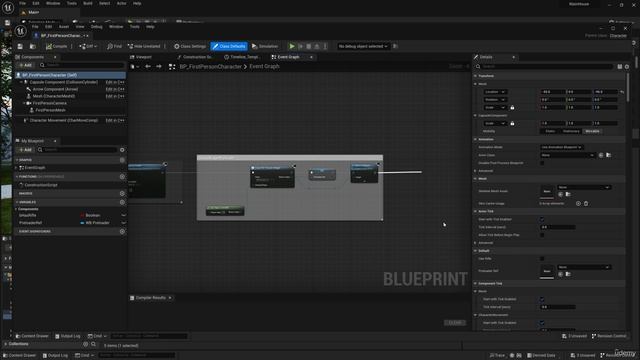640x360 pixels.
Task: Set Mobility to Static
Action: click(550, 131)
